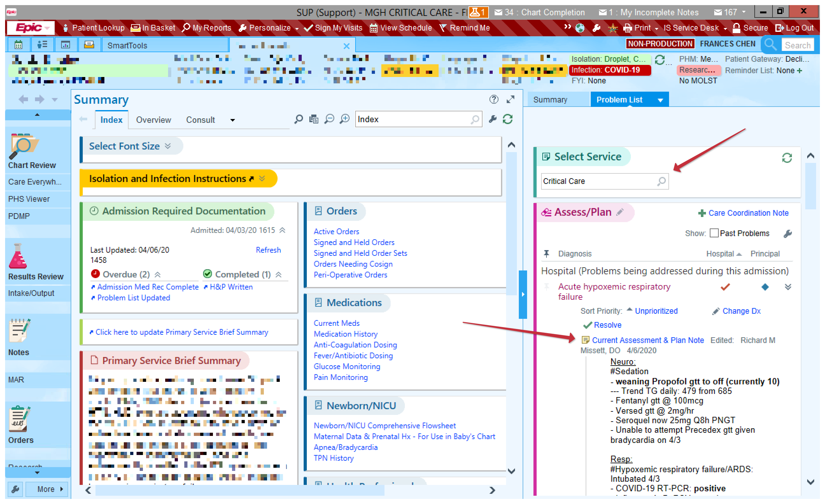
Task: Open the Notes activity icon
Action: (x=19, y=331)
